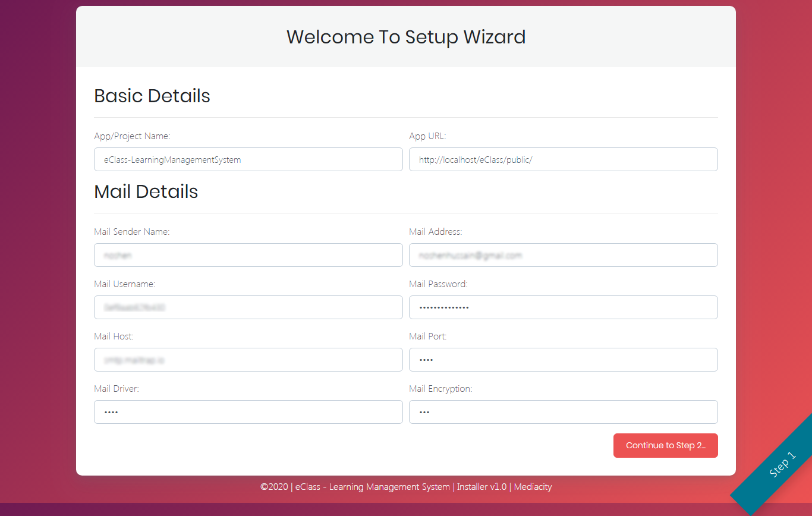Click the Step 1 corner ribbon
812x516 pixels.
[782, 465]
